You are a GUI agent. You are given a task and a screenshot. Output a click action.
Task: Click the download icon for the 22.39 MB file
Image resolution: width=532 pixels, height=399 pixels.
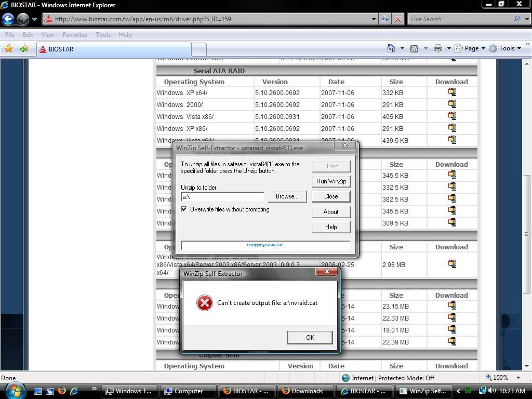(452, 341)
